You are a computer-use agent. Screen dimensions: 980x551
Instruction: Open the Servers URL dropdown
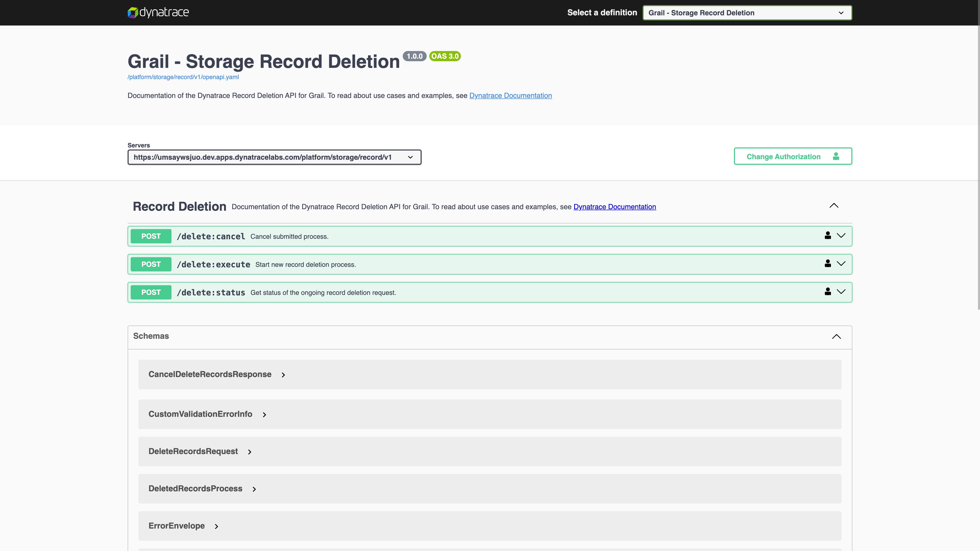point(274,157)
